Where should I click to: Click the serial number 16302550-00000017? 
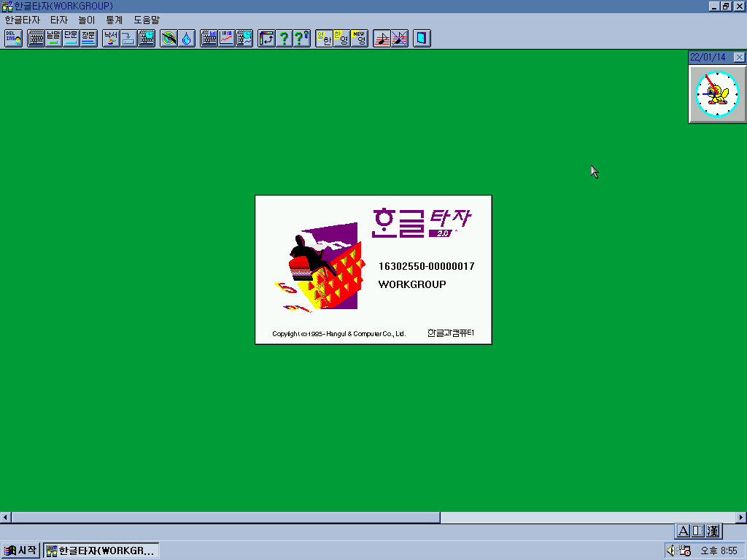(x=426, y=266)
